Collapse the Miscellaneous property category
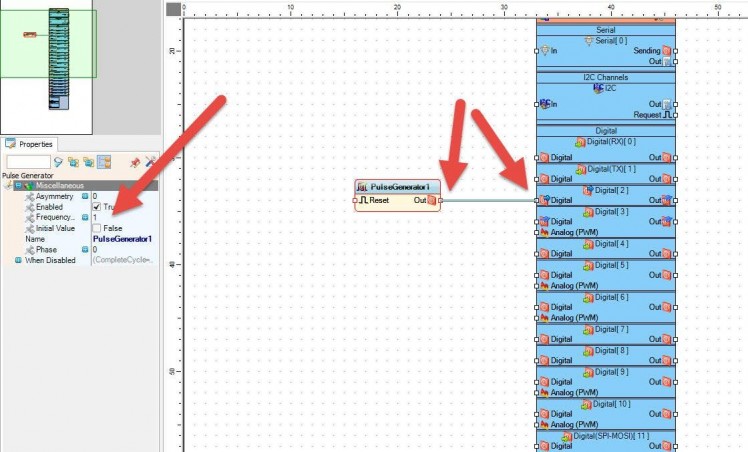 click(x=18, y=185)
